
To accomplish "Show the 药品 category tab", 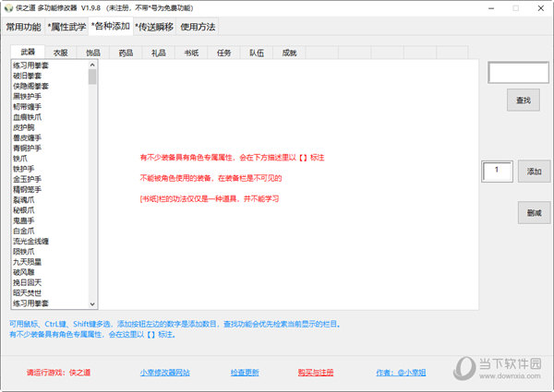I will click(x=126, y=53).
